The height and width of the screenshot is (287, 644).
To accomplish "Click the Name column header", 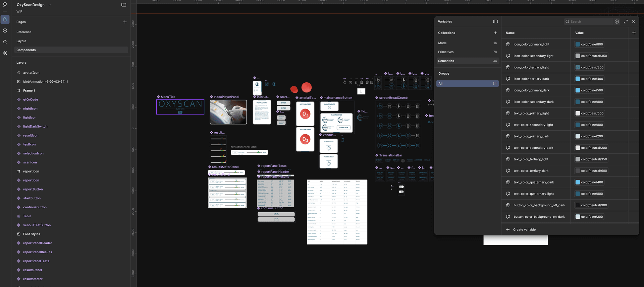I will point(510,33).
